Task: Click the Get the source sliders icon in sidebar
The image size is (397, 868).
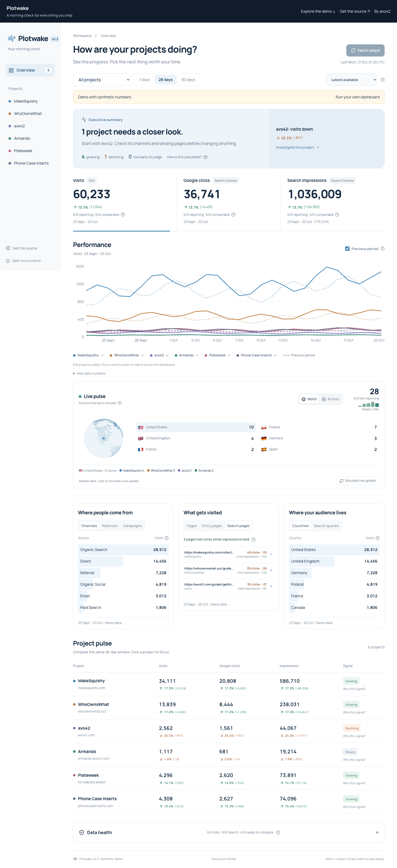Action: [x=8, y=248]
